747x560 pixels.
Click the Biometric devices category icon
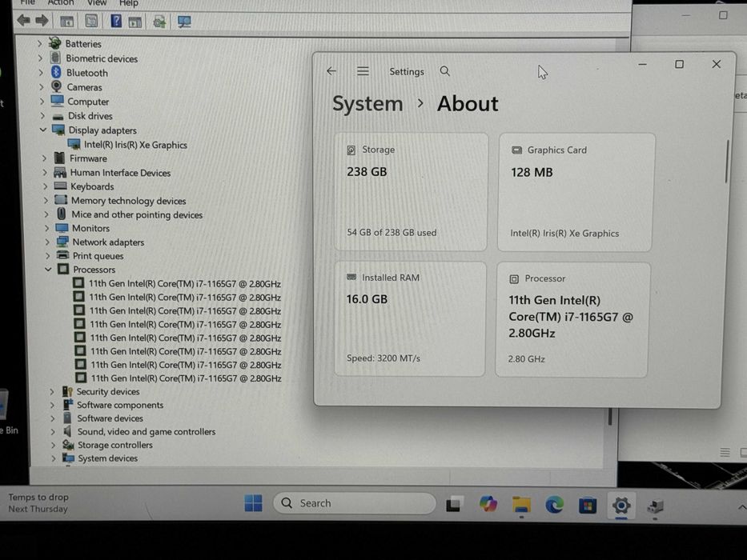coord(56,58)
